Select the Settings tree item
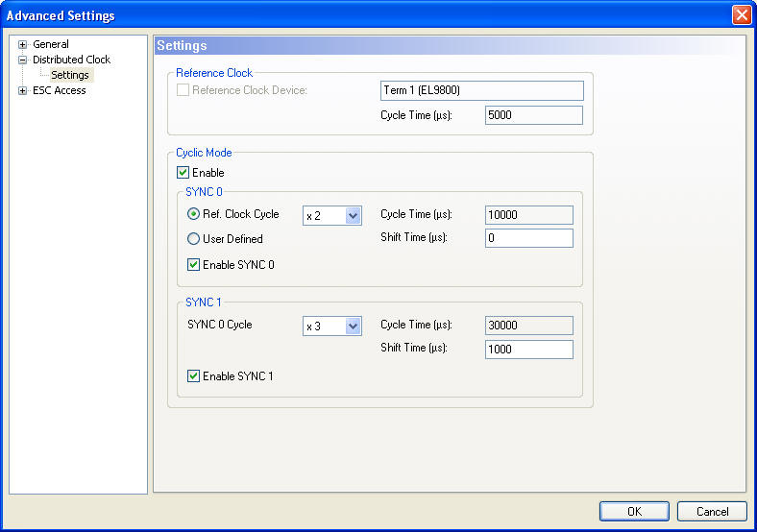This screenshot has width=757, height=532. (70, 75)
